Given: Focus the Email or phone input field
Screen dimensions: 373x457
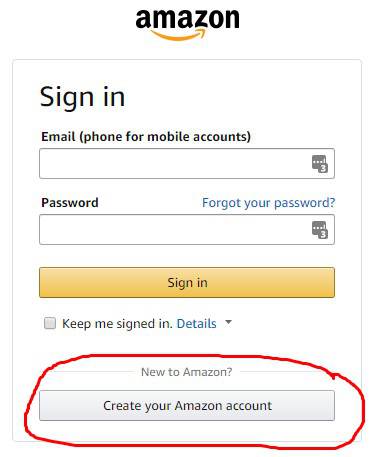Looking at the screenshot, I should click(187, 164).
